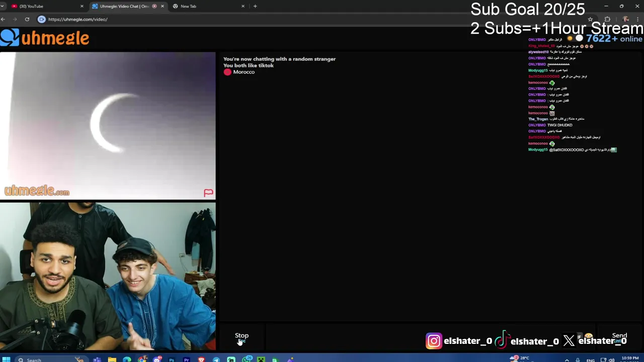
Task: Open the volume speaker control
Action: [x=611, y=360]
